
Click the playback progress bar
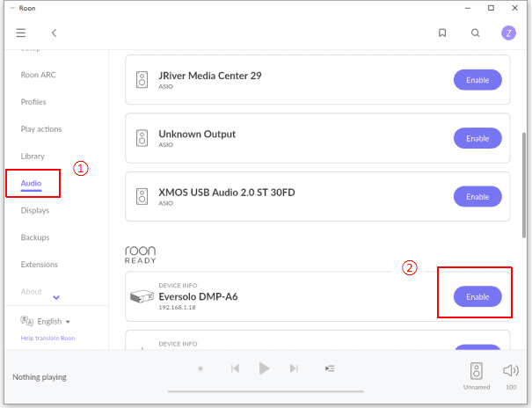point(264,390)
